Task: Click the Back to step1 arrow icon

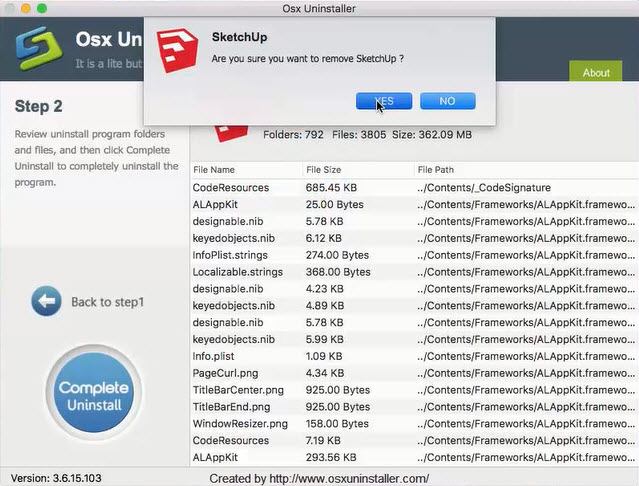Action: coord(46,301)
